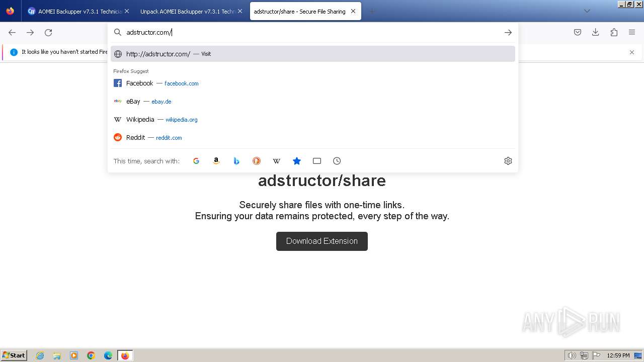Open search settings gear
The width and height of the screenshot is (644, 362).
tap(508, 161)
